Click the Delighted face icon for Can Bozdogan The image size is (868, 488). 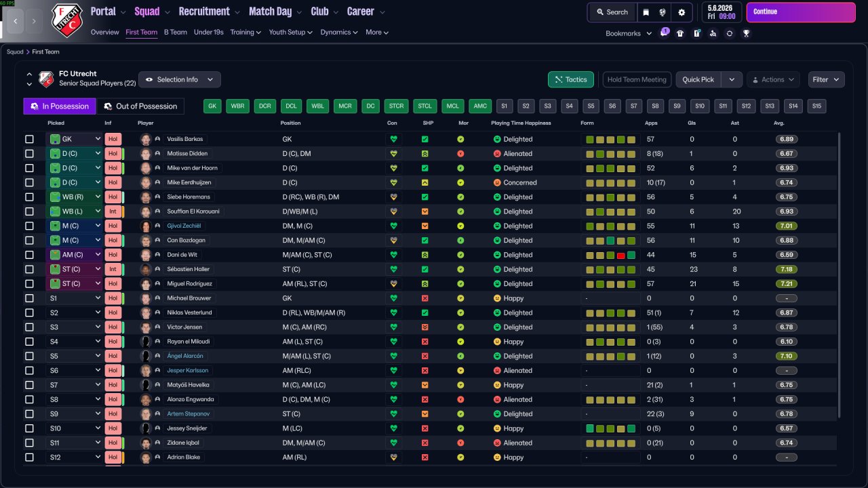coord(497,241)
